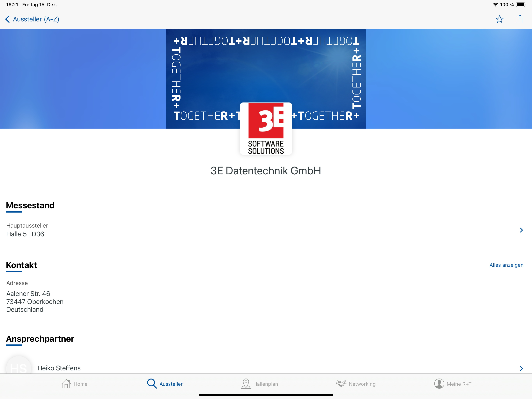Viewport: 532px width, 399px height.
Task: Select the country text Deutschland
Action: click(25, 309)
